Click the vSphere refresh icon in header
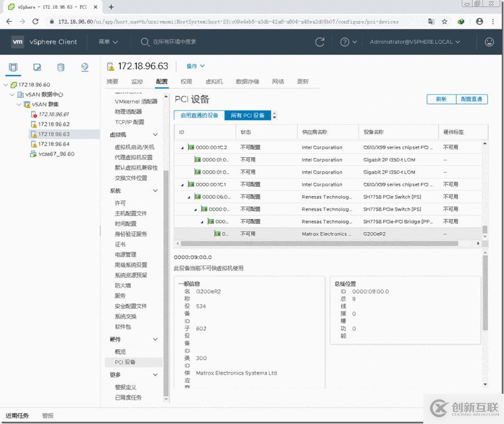504x424 pixels. [320, 42]
